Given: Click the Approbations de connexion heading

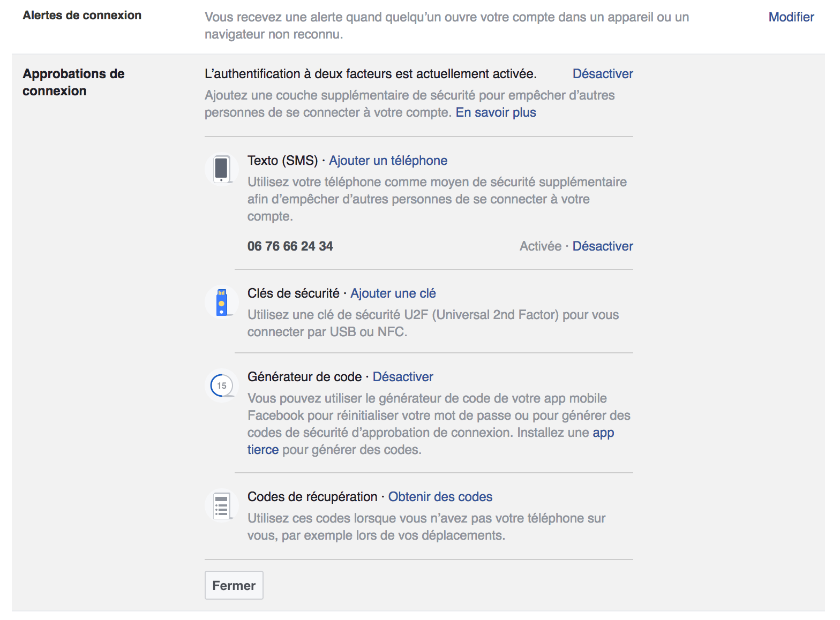Looking at the screenshot, I should 73,82.
